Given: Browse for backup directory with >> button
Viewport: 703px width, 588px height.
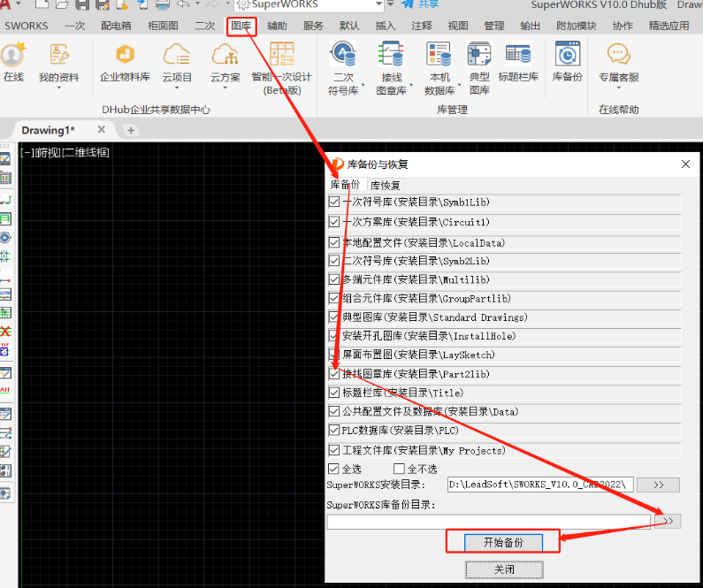Looking at the screenshot, I should coord(668,521).
